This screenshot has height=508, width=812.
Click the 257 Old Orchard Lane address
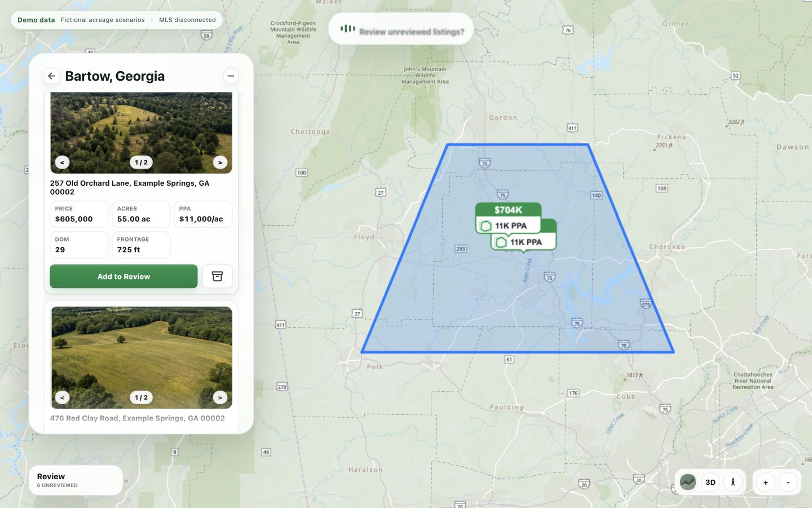click(130, 187)
